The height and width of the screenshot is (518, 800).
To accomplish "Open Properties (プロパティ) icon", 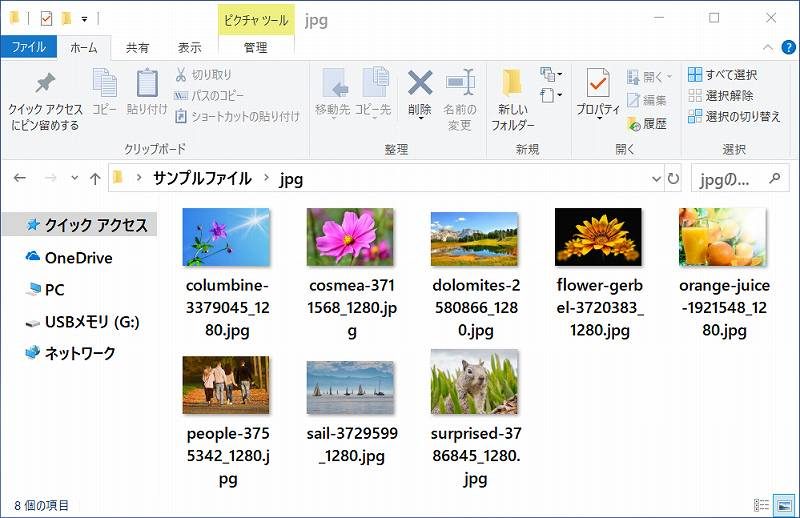I will [598, 84].
